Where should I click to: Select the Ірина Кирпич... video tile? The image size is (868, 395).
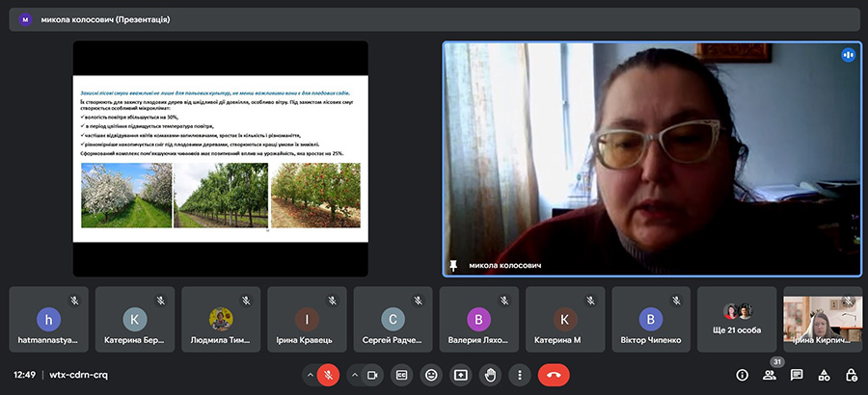(823, 319)
